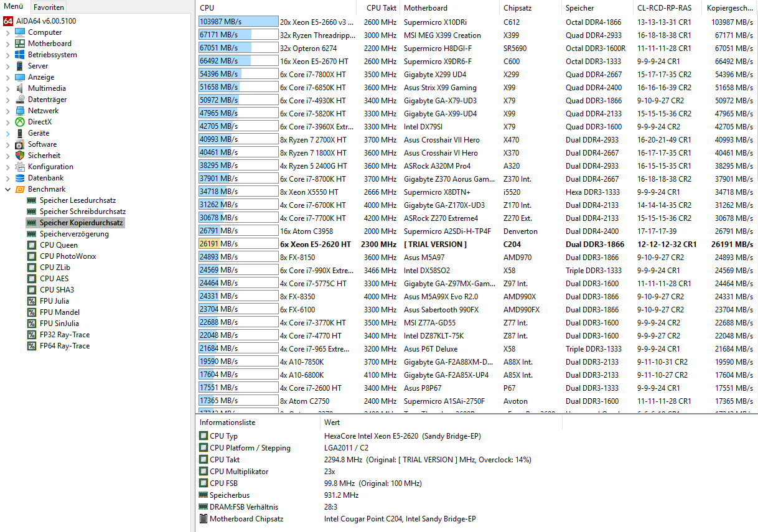Click the Speicherverzögerung memory icon
758x532 pixels.
pos(32,234)
